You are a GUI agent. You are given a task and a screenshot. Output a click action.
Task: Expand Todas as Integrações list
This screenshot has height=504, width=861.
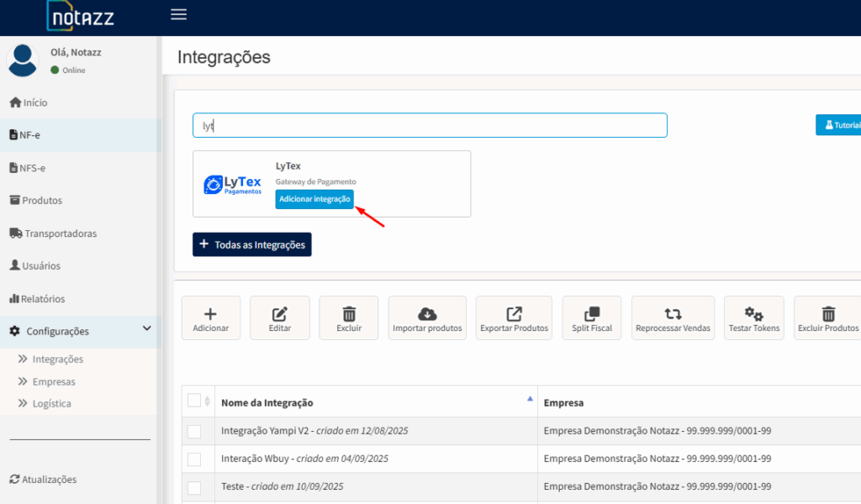pyautogui.click(x=251, y=244)
